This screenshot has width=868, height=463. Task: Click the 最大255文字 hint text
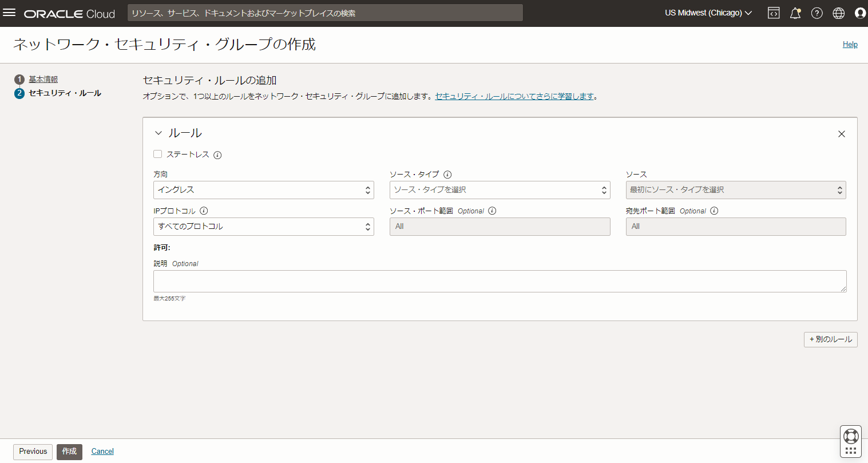[x=169, y=299]
